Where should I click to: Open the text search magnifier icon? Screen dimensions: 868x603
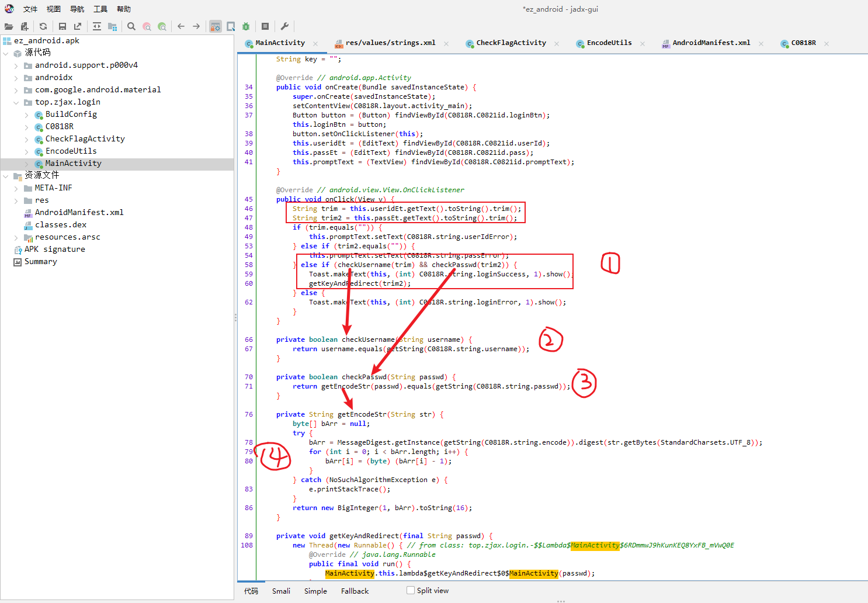pos(131,26)
